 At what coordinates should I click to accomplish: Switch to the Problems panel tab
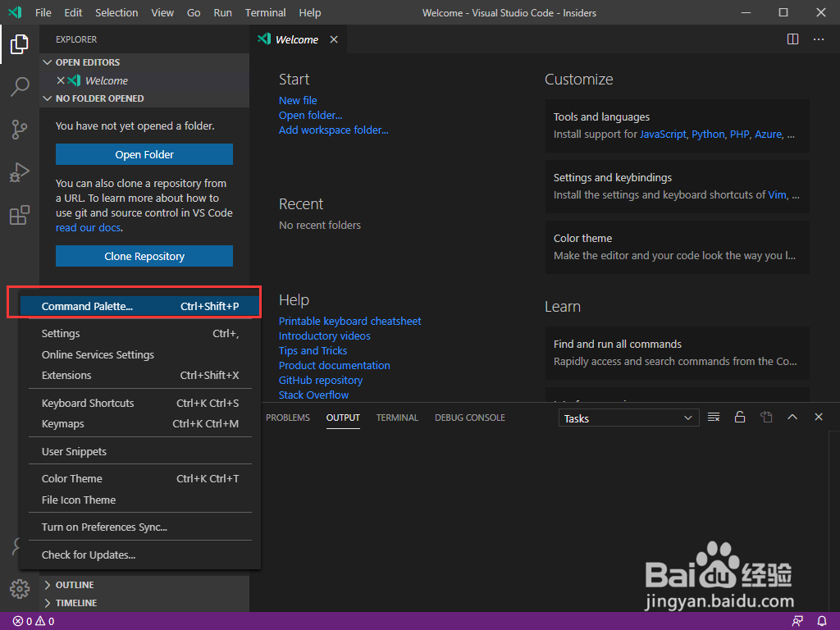click(x=288, y=418)
